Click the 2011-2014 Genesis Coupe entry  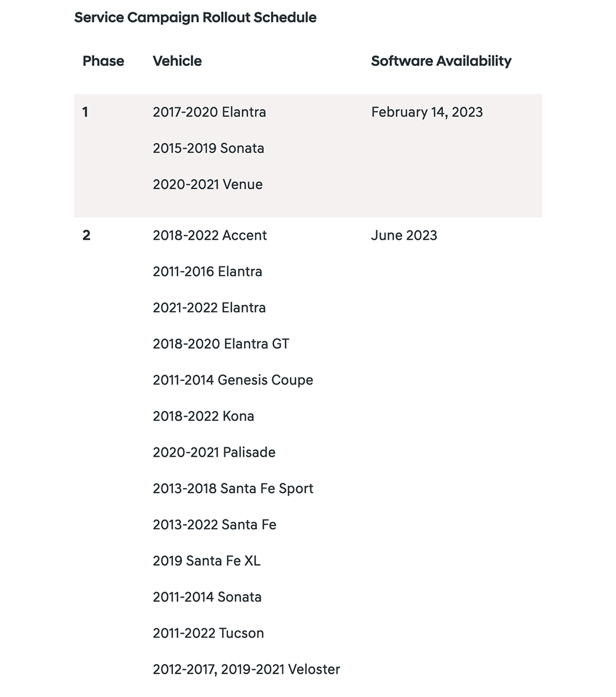[x=233, y=380]
